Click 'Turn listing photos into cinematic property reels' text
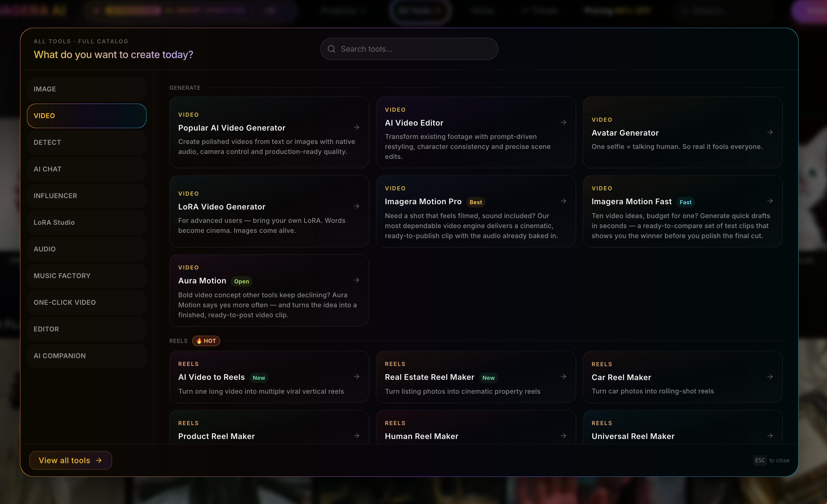 [x=462, y=391]
